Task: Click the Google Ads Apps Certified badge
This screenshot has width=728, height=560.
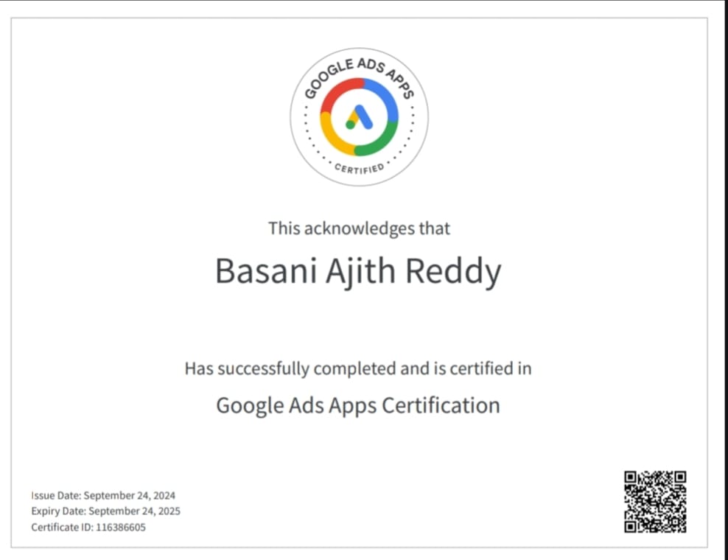Action: (x=359, y=117)
